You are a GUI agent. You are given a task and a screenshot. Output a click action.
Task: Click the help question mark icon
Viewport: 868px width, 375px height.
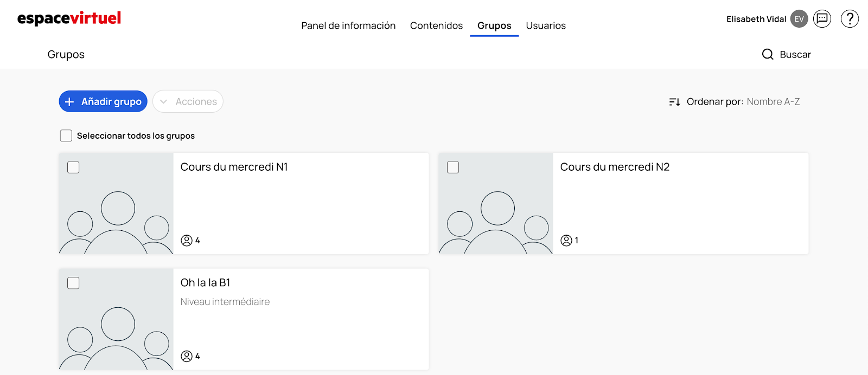coord(850,19)
